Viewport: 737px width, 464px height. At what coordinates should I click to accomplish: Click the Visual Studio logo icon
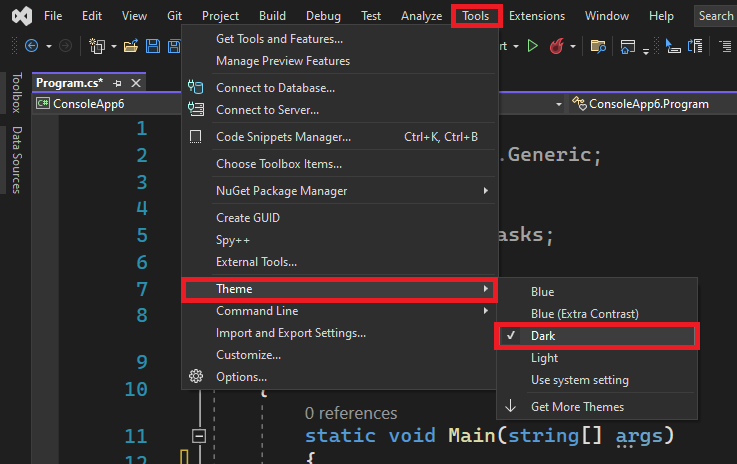(22, 16)
